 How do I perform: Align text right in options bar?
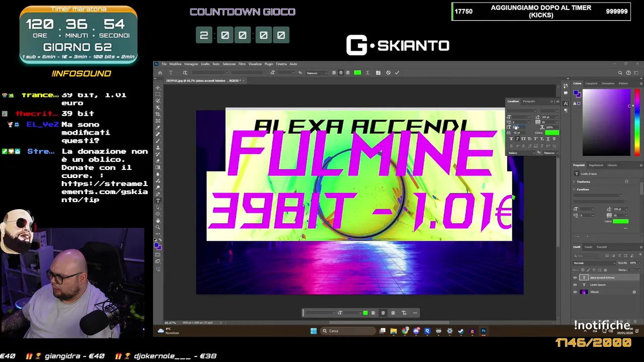(x=348, y=72)
